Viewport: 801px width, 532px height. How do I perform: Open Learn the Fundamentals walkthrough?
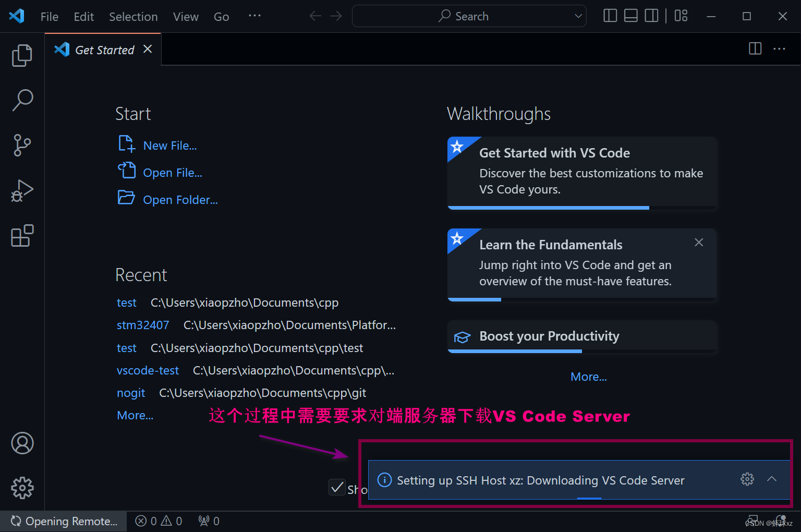click(x=582, y=264)
